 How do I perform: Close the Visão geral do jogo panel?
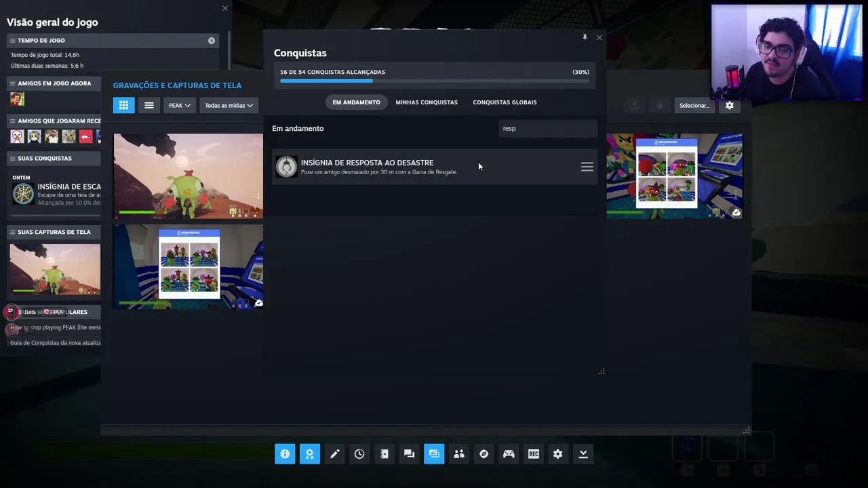point(225,8)
